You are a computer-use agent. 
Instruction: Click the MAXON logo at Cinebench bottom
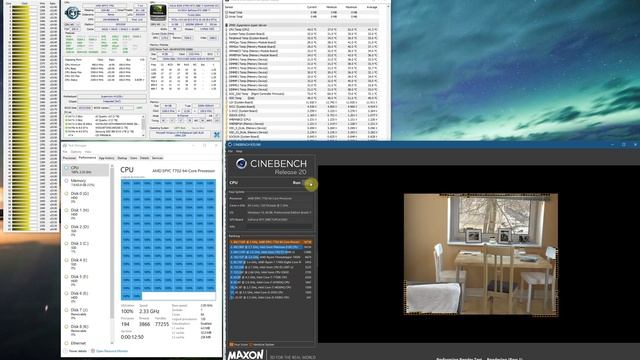(246, 355)
